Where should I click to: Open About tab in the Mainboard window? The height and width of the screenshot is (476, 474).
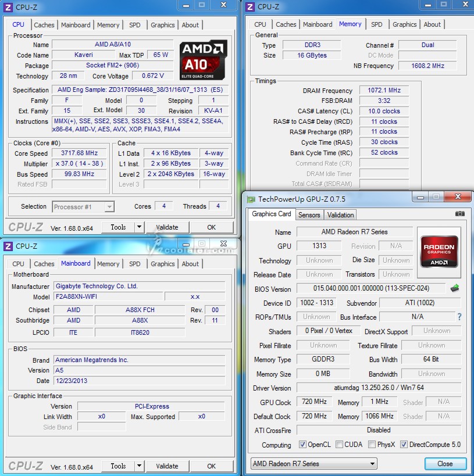(190, 264)
